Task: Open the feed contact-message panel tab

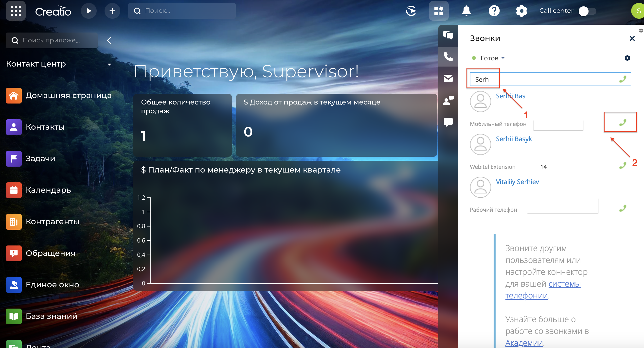Action: click(448, 100)
